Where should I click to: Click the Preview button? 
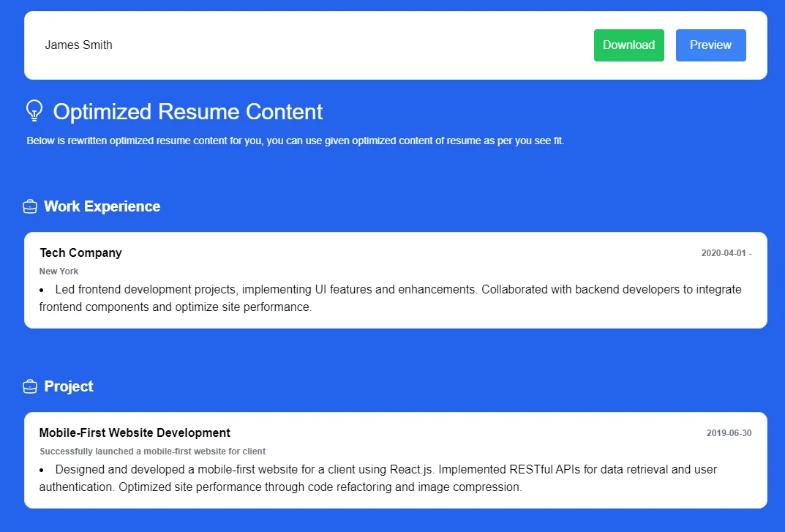[x=710, y=45]
